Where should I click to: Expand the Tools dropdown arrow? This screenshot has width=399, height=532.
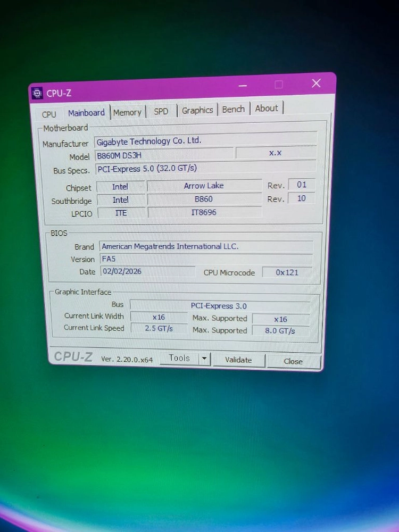click(205, 359)
